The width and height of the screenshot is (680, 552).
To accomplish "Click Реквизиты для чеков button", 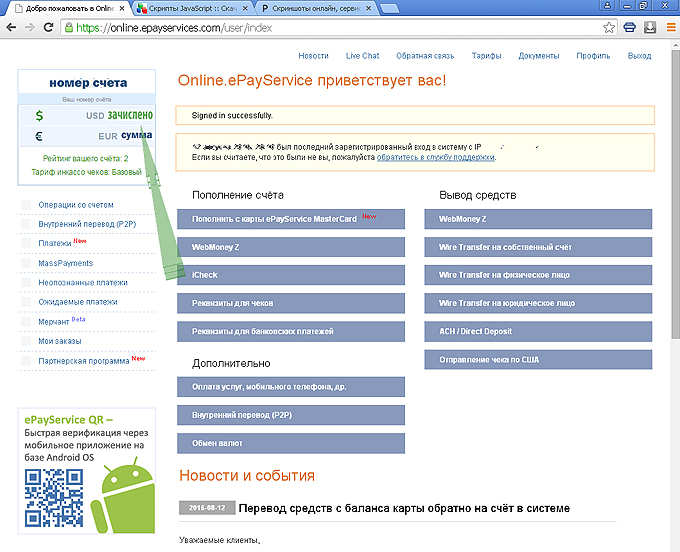I will point(291,303).
